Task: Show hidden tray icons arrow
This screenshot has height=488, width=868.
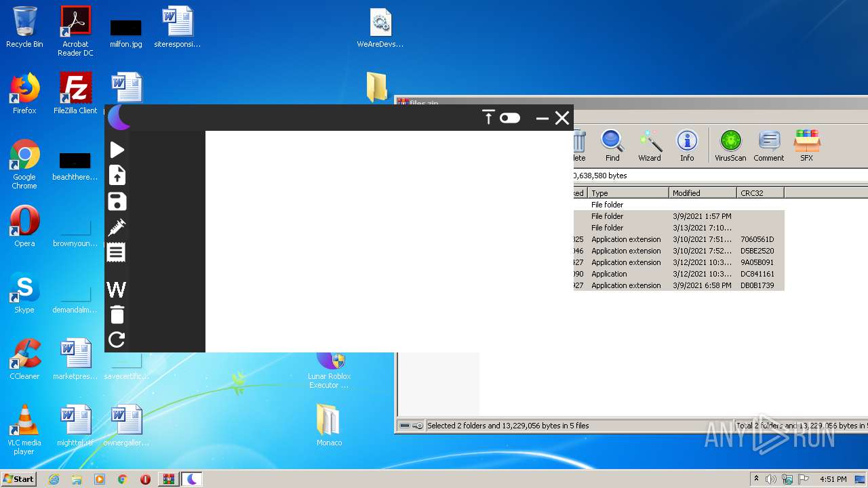Action: point(756,479)
